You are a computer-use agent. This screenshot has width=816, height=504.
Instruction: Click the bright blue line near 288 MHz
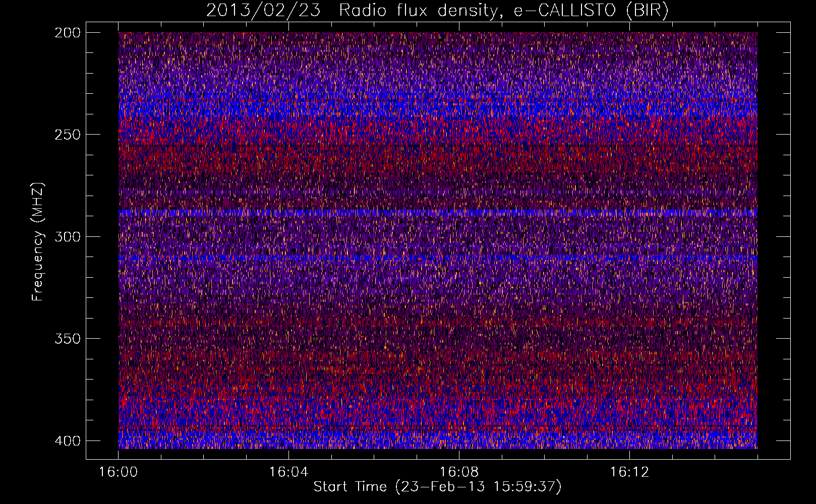(x=438, y=213)
